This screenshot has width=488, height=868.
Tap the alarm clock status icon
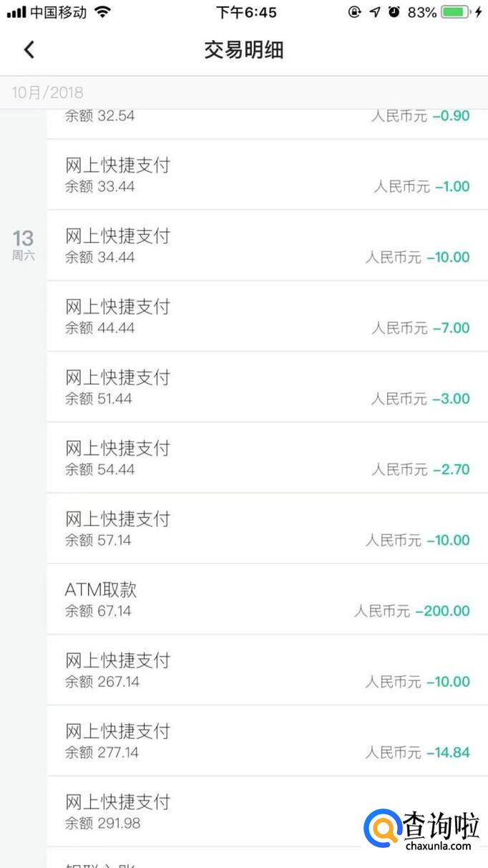coord(394,12)
